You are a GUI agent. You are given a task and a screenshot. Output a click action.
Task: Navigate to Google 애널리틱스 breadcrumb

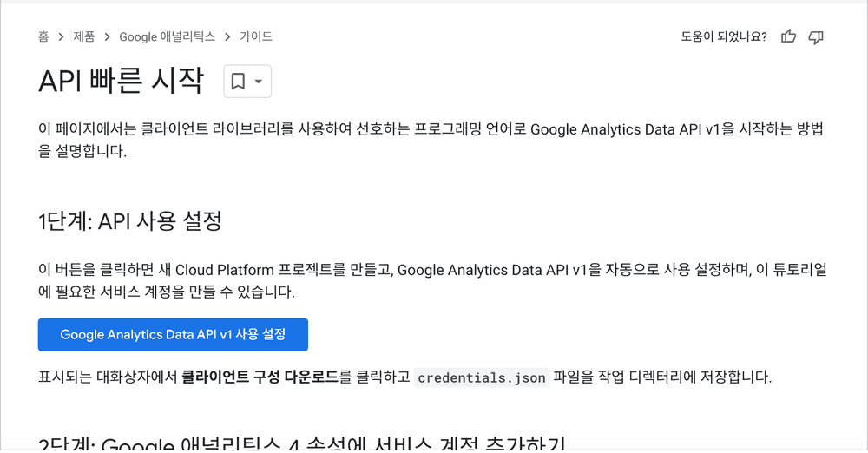point(168,36)
